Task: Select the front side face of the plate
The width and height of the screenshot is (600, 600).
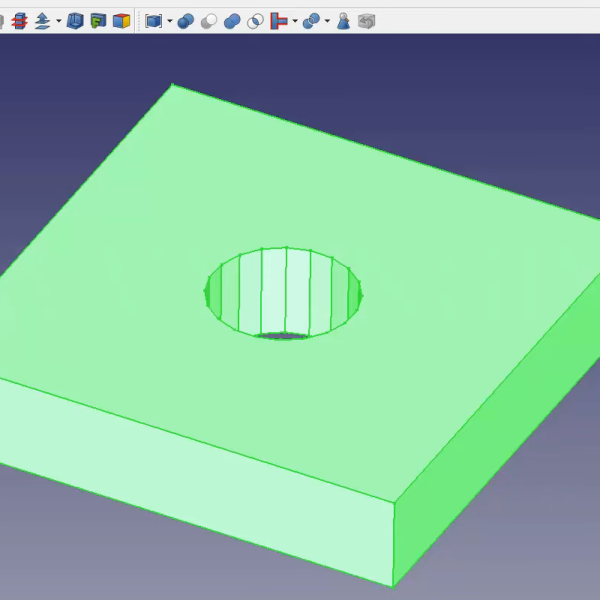Action: 200,470
